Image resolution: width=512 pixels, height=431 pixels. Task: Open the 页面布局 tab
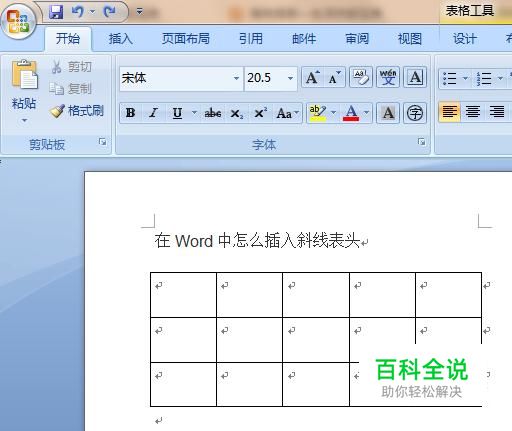pyautogui.click(x=186, y=39)
